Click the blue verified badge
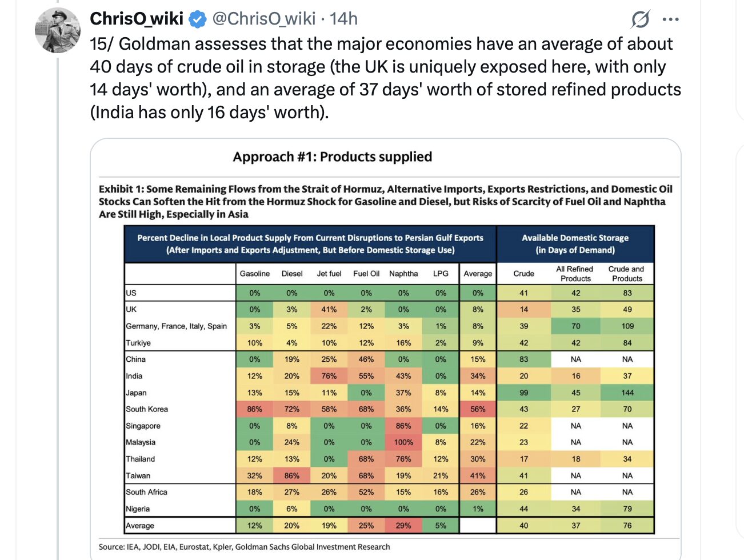The height and width of the screenshot is (560, 744). click(198, 19)
